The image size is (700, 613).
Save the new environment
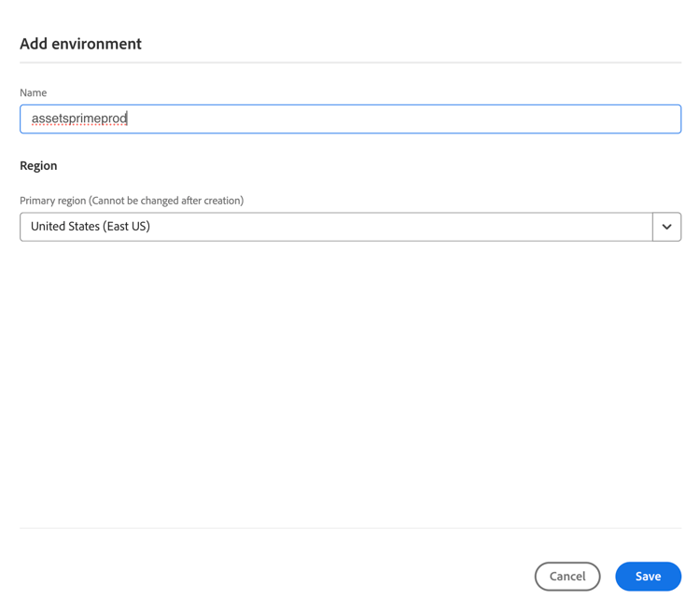pyautogui.click(x=648, y=577)
